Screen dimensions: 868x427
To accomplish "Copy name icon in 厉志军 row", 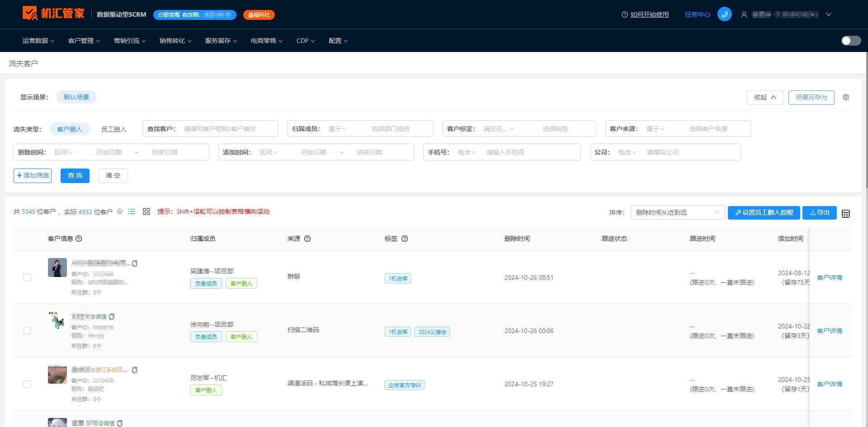I will 135,370.
